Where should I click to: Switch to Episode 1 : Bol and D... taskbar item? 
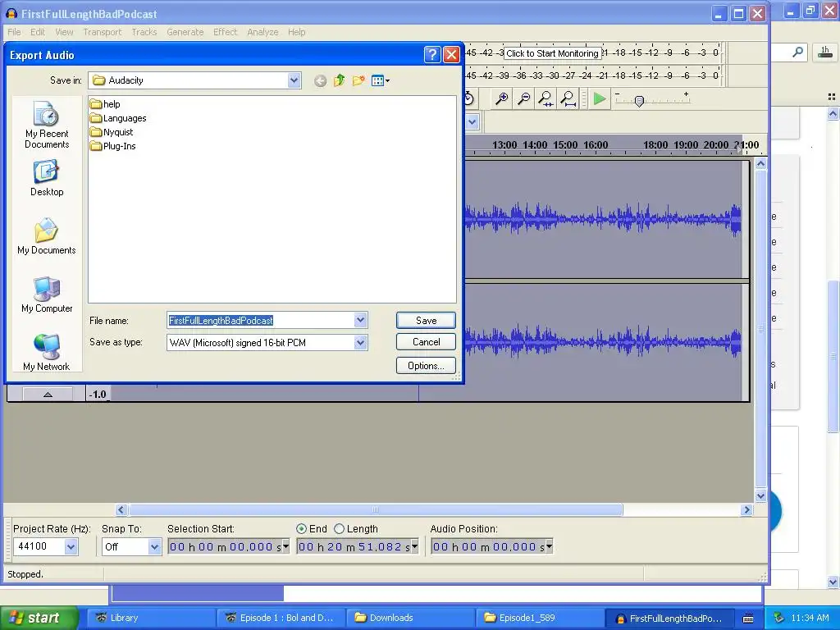pyautogui.click(x=281, y=618)
